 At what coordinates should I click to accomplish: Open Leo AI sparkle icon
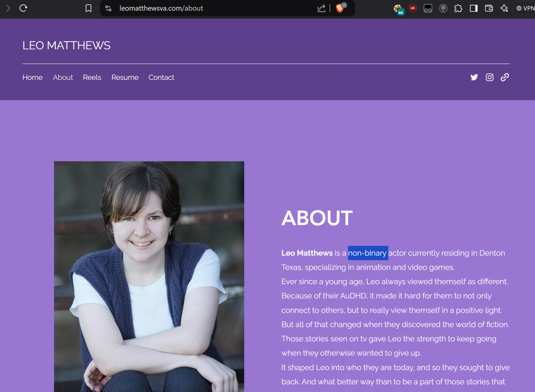coord(504,8)
